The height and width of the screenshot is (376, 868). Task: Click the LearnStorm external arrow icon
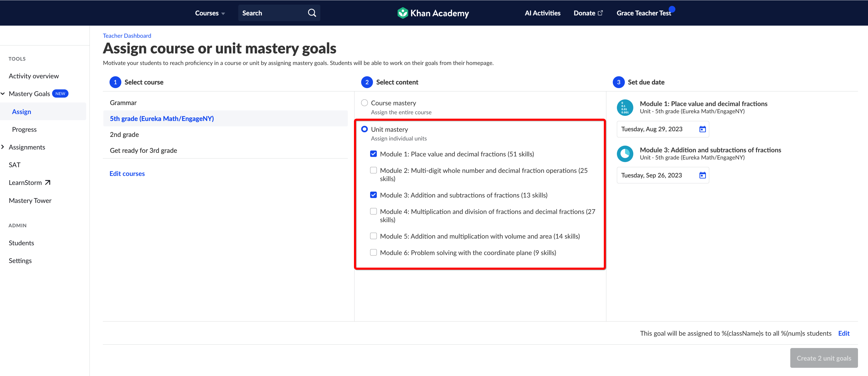click(x=47, y=183)
